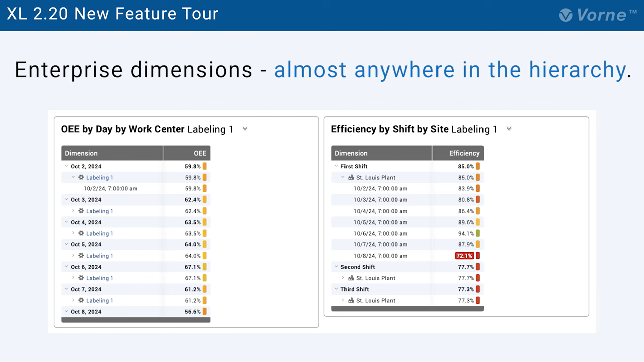Open the Labeling 1 link under Oct 5, 2024
The image size is (644, 362).
[99, 256]
